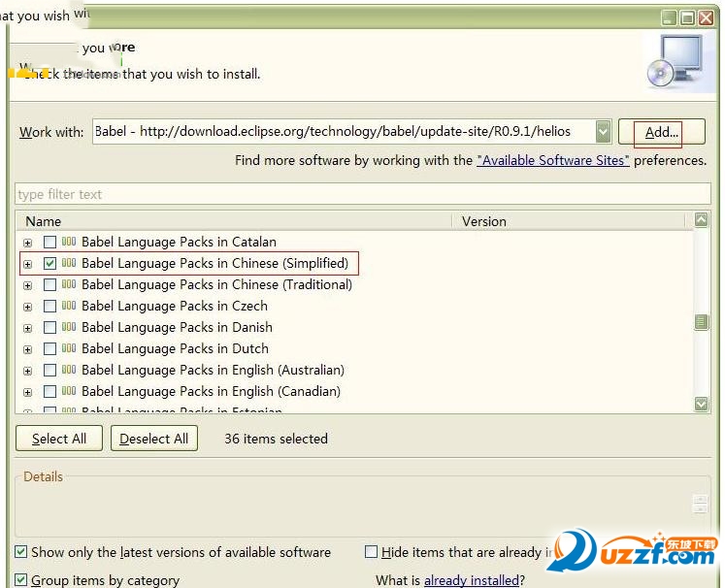This screenshot has height=588, width=725.
Task: Check Babel Language Packs in Dutch
Action: pos(49,348)
